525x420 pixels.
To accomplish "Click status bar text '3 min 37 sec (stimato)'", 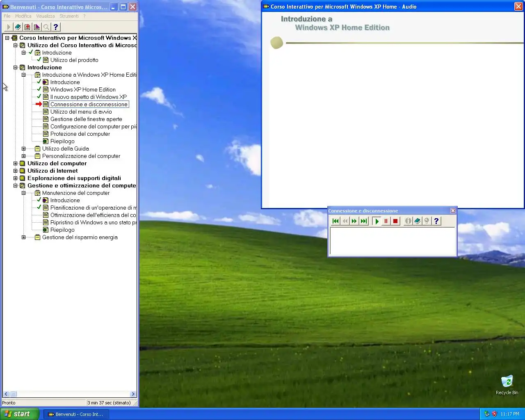I will pos(109,403).
